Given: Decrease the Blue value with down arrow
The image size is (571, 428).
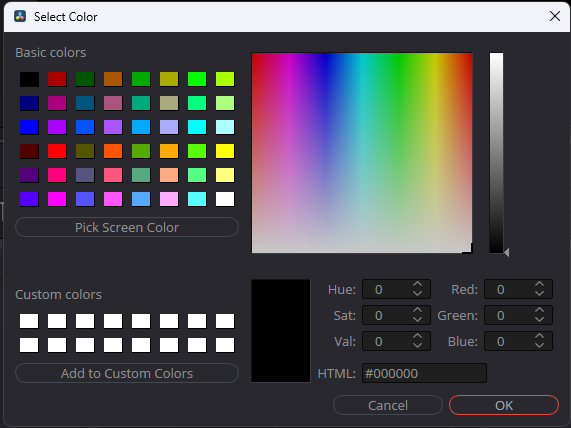Looking at the screenshot, I should [x=540, y=345].
